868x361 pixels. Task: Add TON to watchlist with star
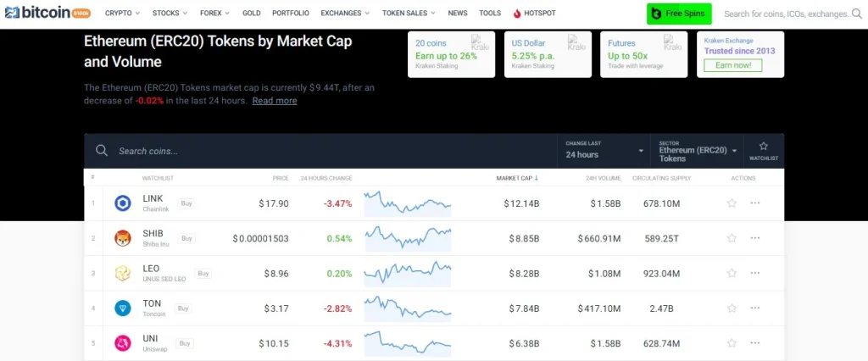(732, 308)
